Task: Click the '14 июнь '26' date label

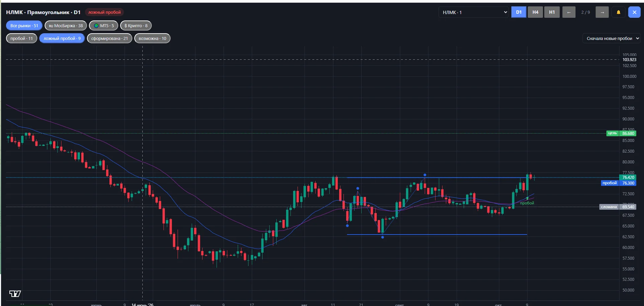Action: 142,304
